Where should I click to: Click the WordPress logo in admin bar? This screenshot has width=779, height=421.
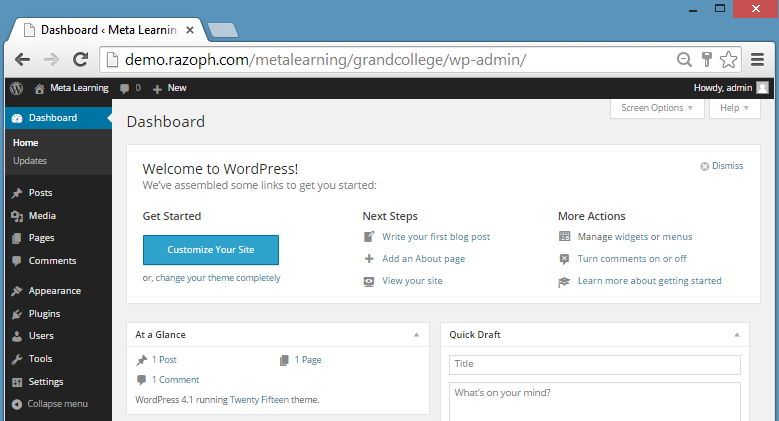(x=16, y=88)
